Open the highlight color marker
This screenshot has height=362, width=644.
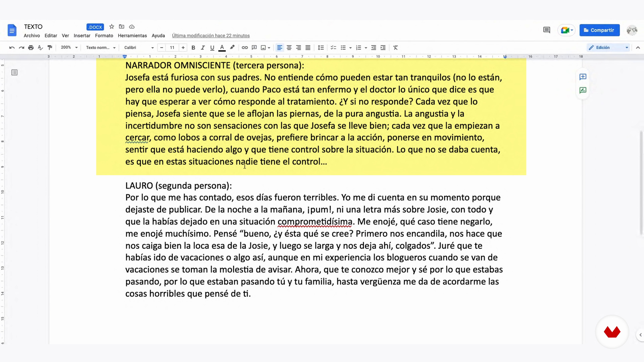coord(232,47)
